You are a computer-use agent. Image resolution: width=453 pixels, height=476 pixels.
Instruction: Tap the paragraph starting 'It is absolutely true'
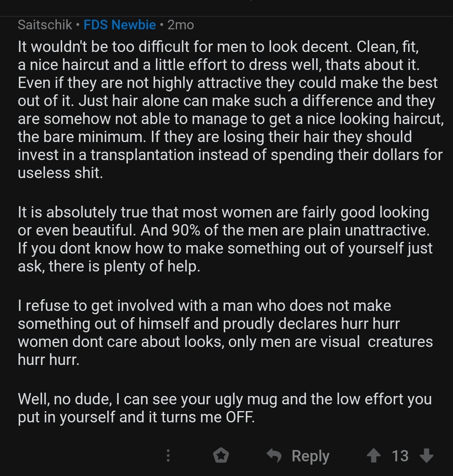coord(225,239)
